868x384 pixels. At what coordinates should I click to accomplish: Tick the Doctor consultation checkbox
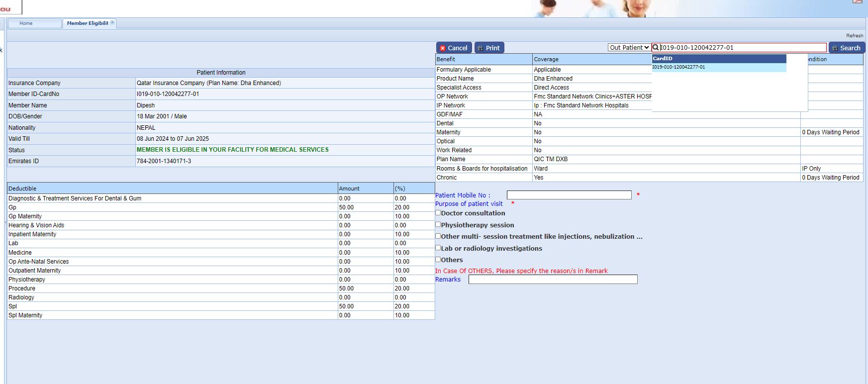[x=438, y=213]
